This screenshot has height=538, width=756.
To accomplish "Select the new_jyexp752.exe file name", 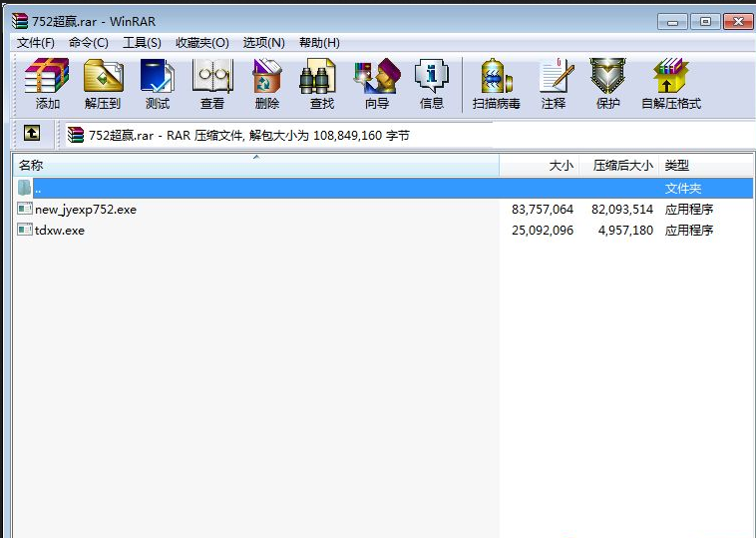I will coord(86,210).
